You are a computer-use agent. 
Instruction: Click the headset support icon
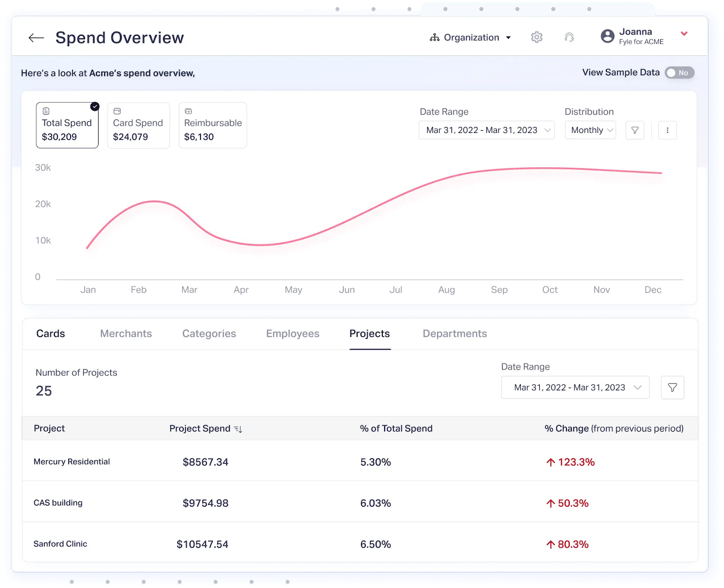coord(570,37)
